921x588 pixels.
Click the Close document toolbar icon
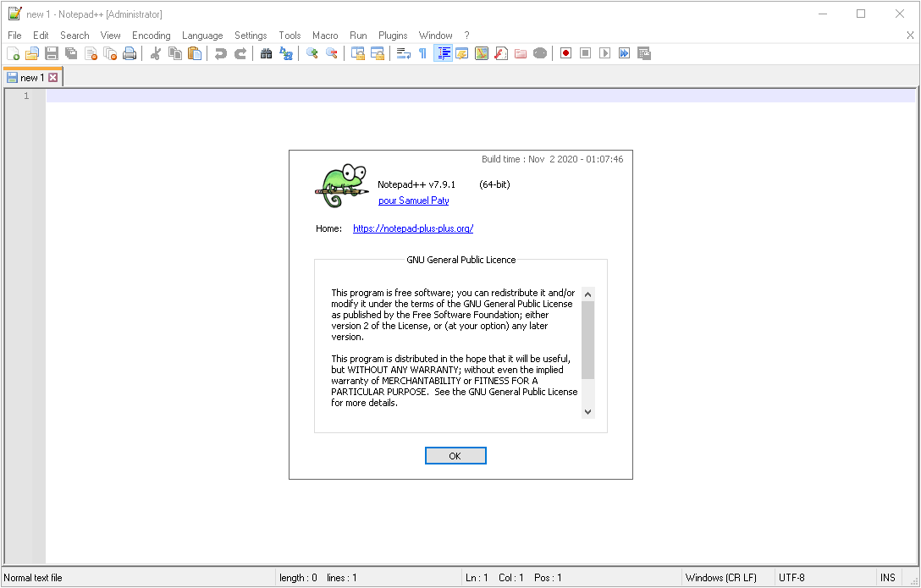(x=91, y=53)
